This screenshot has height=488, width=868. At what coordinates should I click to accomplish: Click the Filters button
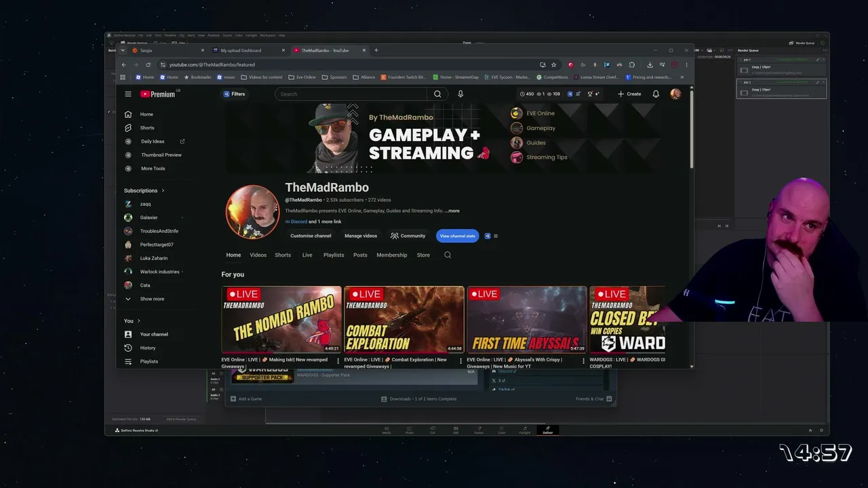coord(235,94)
